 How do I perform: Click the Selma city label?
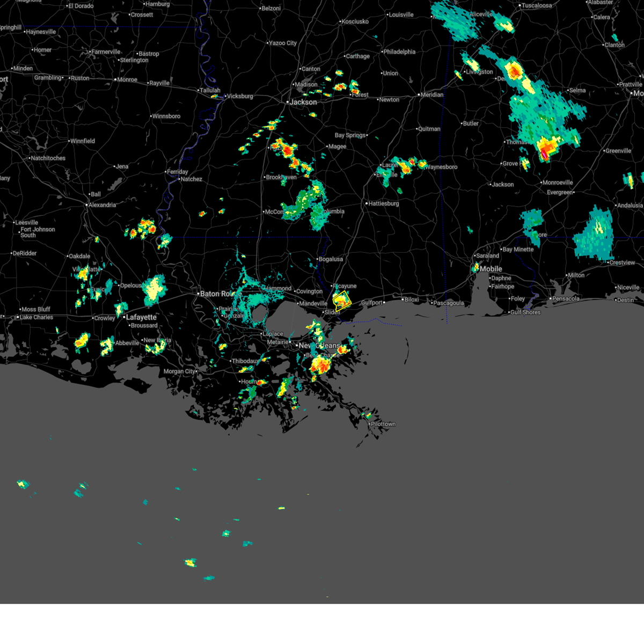pos(577,90)
